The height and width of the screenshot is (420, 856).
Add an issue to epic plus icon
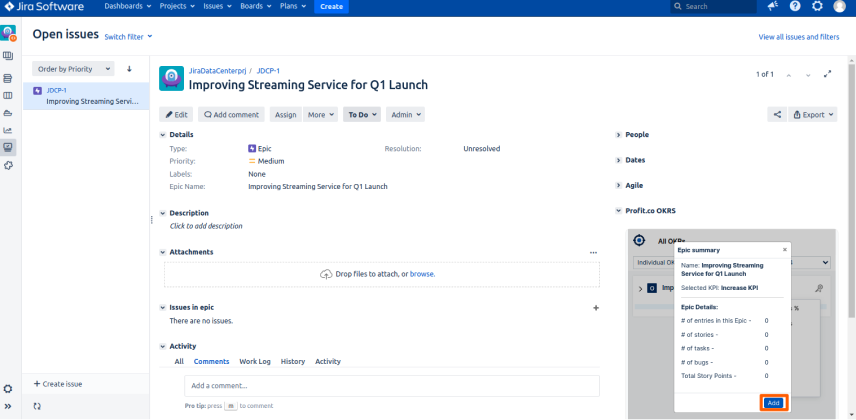coord(596,308)
